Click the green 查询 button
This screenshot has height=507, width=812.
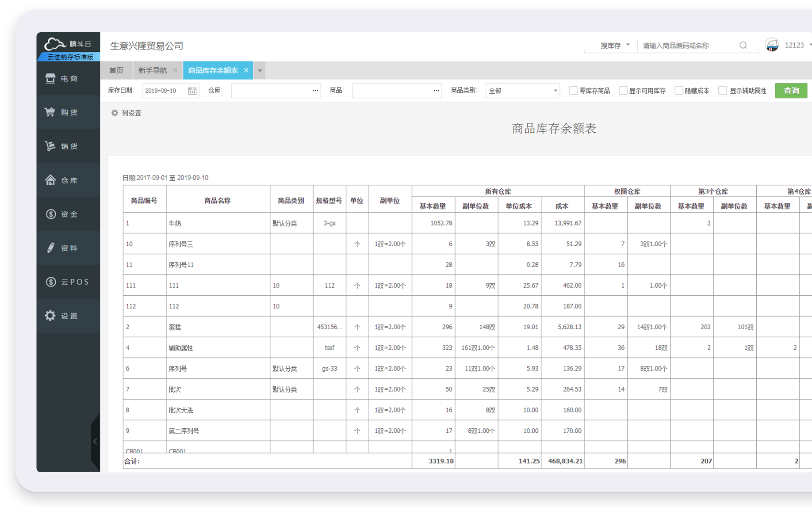(x=791, y=91)
